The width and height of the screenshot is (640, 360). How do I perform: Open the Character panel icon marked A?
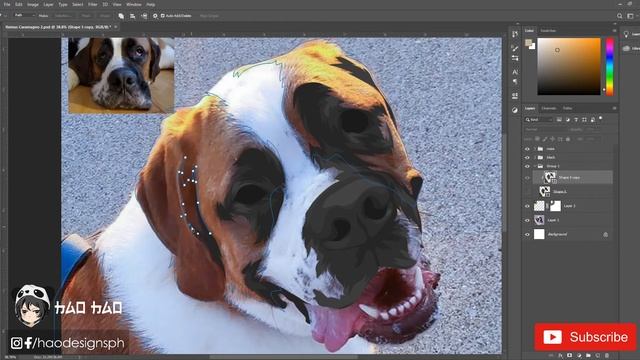[515, 72]
